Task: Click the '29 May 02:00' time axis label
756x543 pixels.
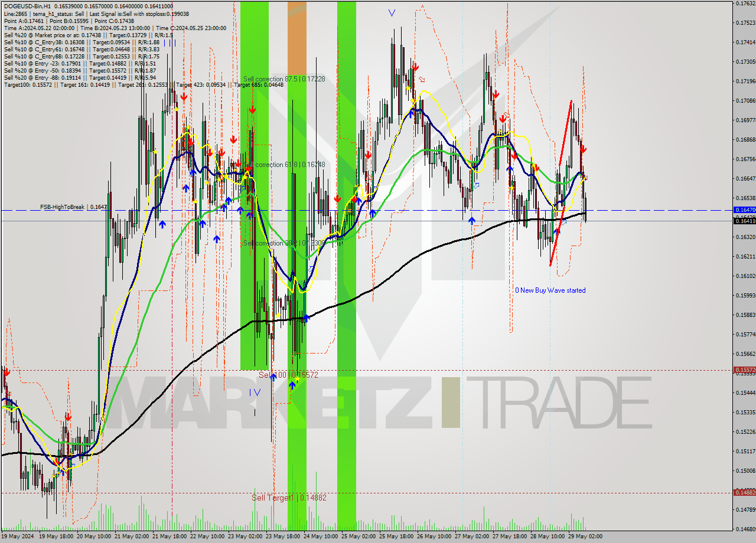Action: (x=585, y=537)
